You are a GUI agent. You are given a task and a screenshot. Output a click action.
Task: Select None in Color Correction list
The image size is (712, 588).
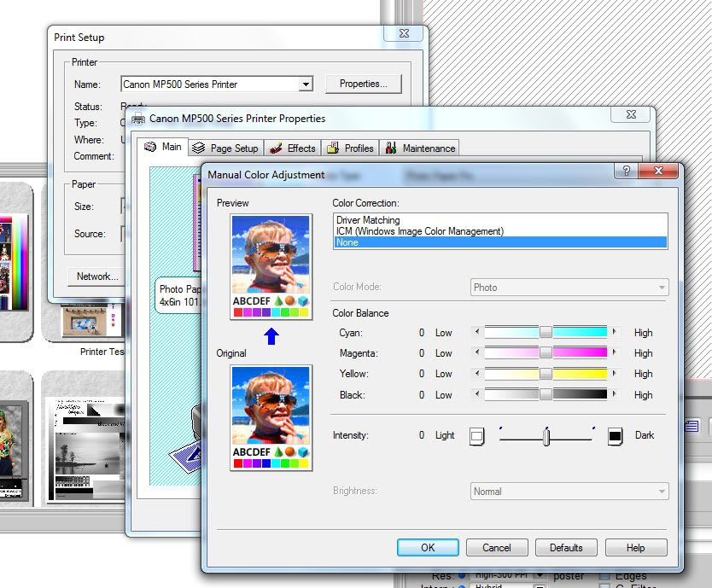pos(500,242)
